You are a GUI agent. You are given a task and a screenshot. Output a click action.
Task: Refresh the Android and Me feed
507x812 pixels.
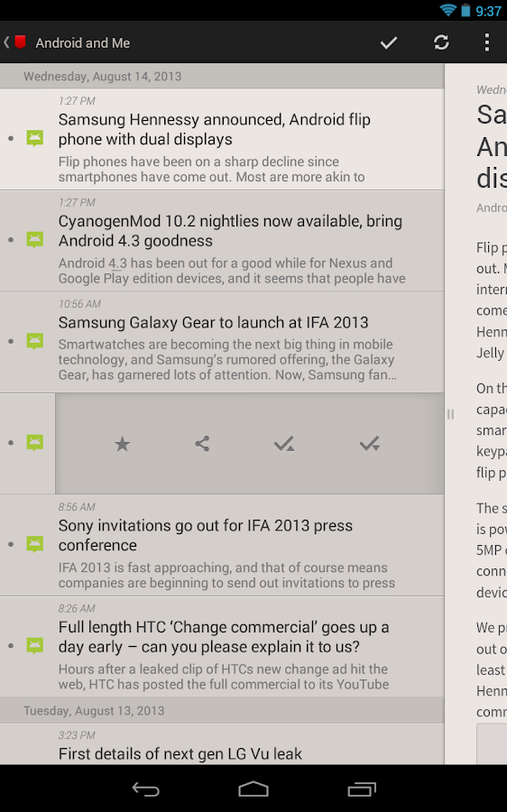441,42
